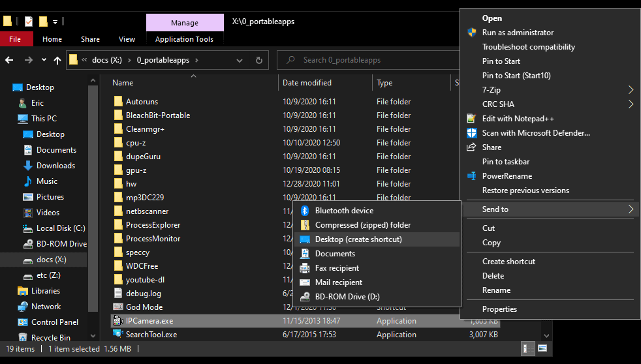Open Local Disk (C:) in navigation pane
This screenshot has width=641, height=364.
(x=61, y=228)
